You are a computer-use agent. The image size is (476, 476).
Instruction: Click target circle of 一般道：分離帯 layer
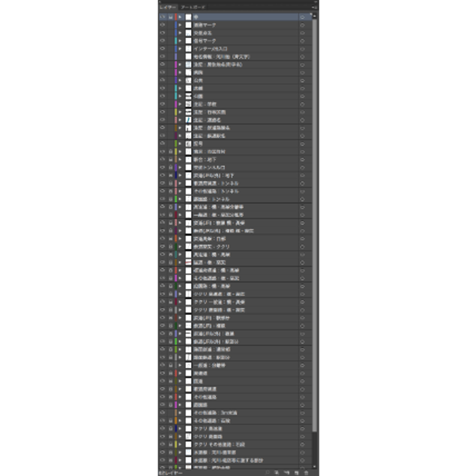pos(302,365)
